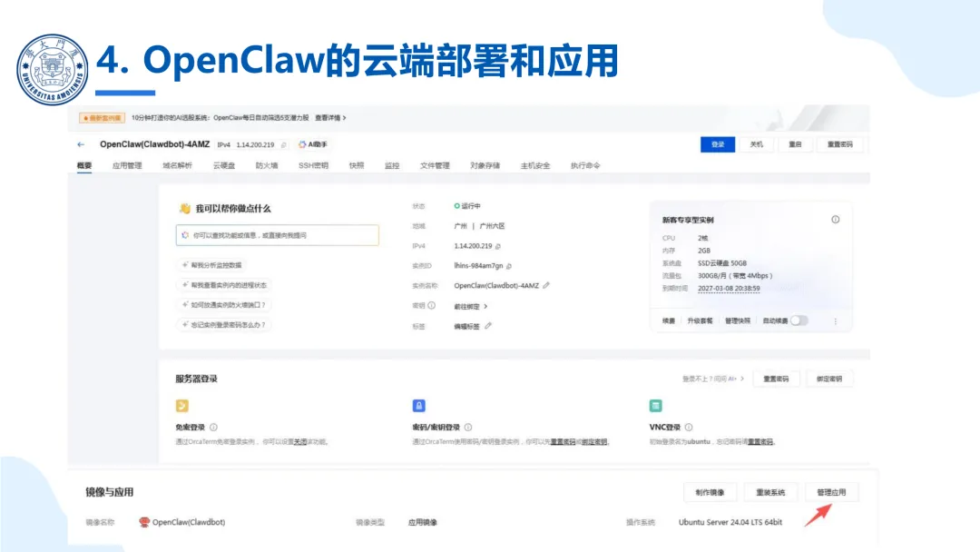Show info icon next to 密码/密钥登录

[x=468, y=428]
